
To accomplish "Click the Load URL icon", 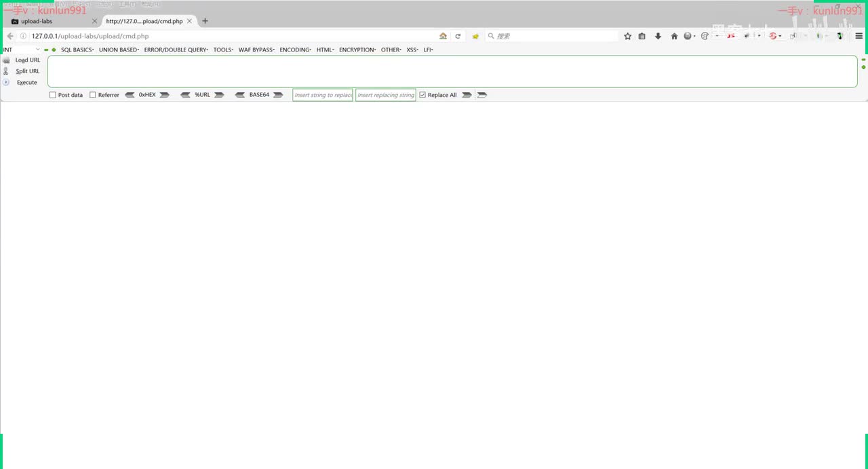I will point(6,60).
